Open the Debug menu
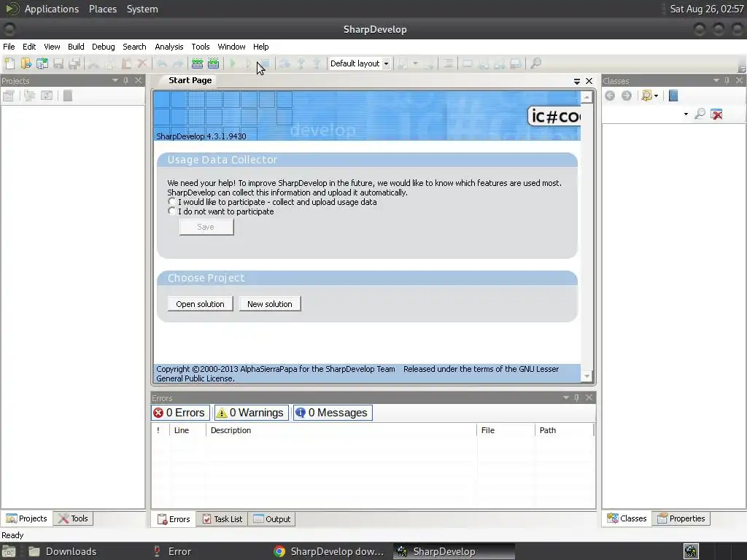 pos(104,47)
